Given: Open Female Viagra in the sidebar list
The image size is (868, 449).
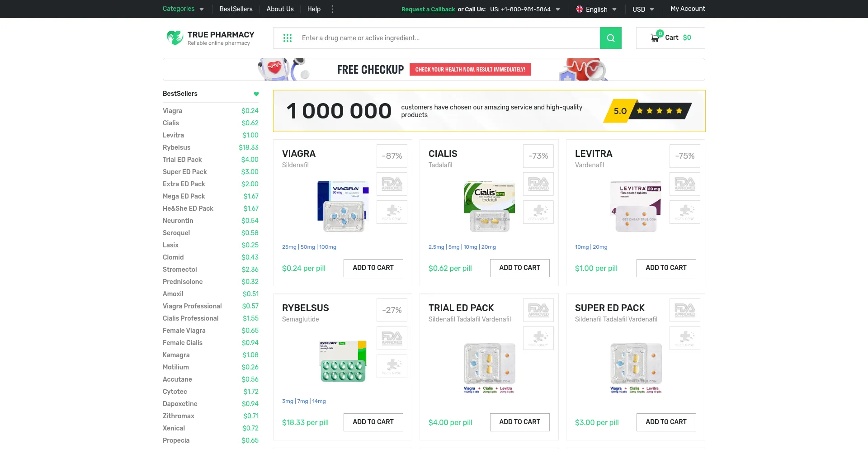Looking at the screenshot, I should point(184,331).
